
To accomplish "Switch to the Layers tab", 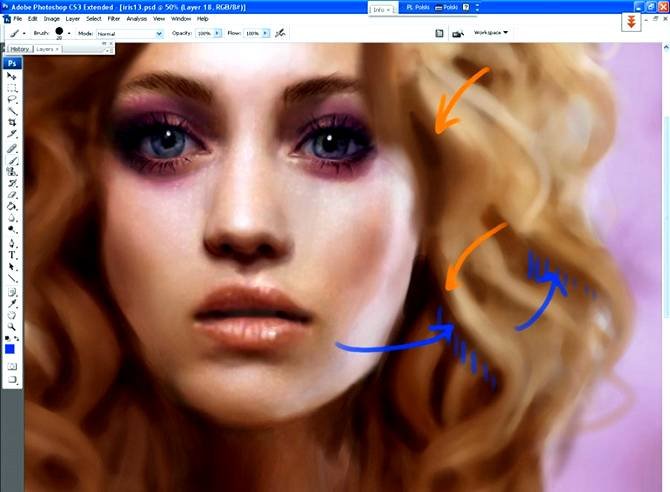I will click(45, 48).
